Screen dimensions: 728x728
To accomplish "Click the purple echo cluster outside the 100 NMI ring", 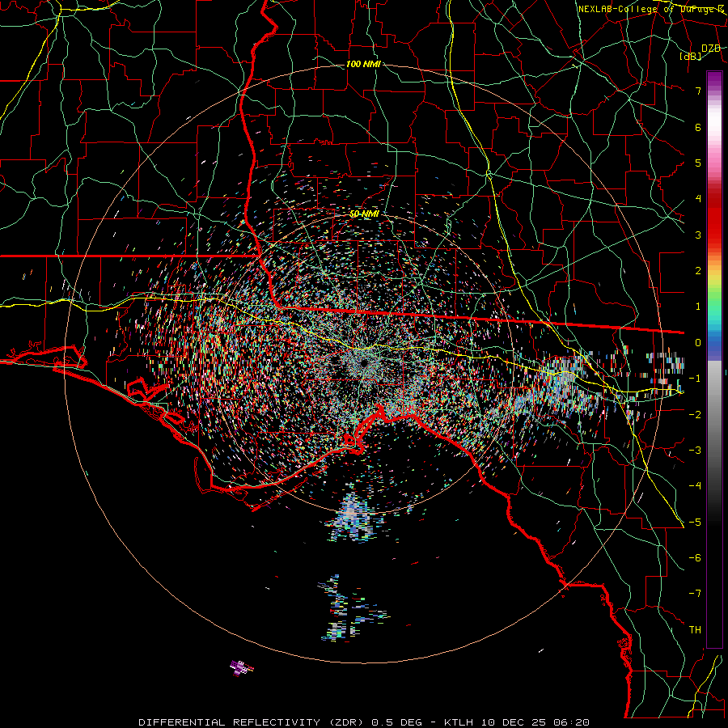I will (x=241, y=667).
